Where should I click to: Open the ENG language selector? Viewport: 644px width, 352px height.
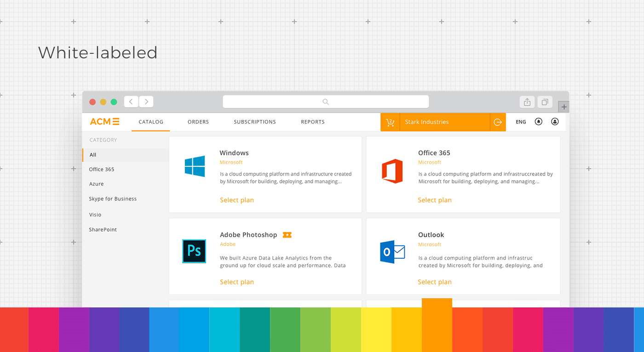(521, 122)
